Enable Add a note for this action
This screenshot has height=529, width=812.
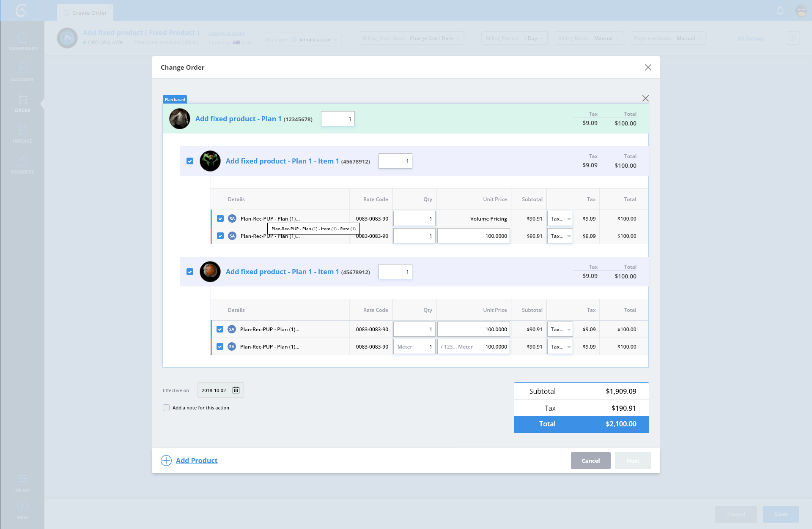pos(166,408)
